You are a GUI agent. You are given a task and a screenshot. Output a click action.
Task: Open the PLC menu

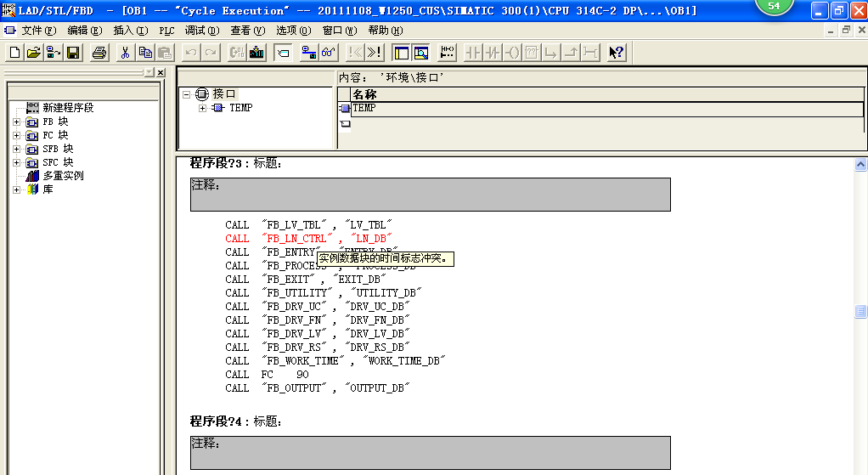[166, 31]
